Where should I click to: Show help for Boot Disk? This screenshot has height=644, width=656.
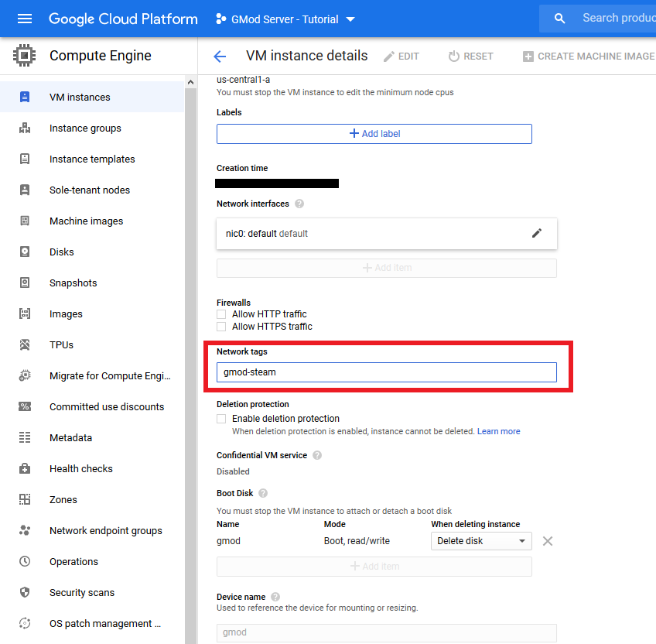[x=263, y=493]
